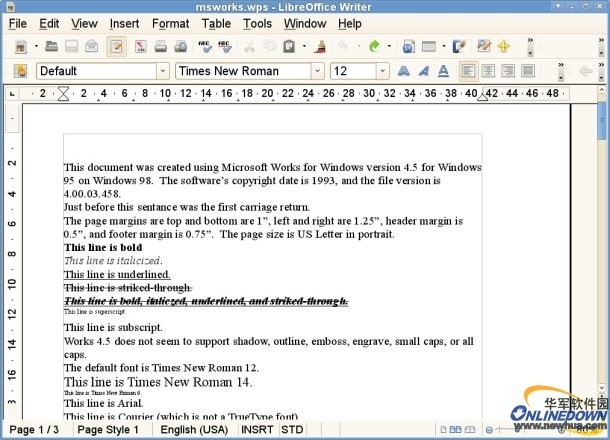
Task: Expand the New document dropdown arrow
Action: [x=36, y=46]
